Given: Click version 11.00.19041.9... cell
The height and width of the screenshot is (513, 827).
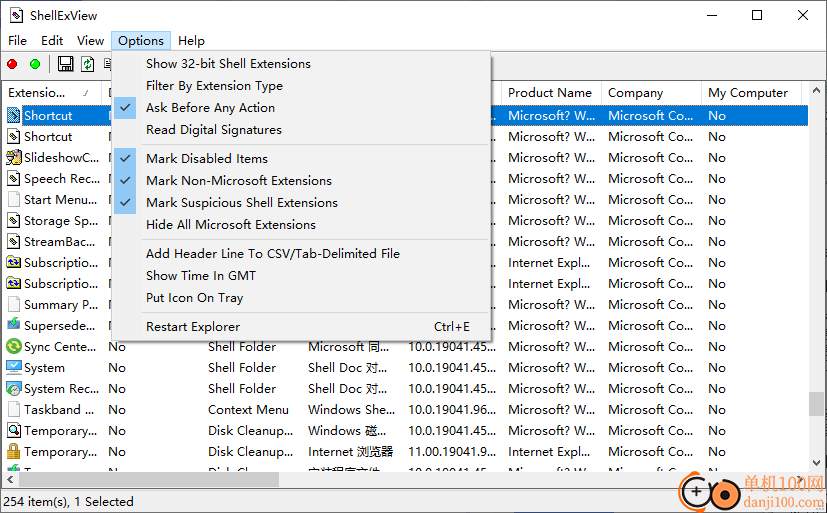Looking at the screenshot, I should tap(452, 452).
